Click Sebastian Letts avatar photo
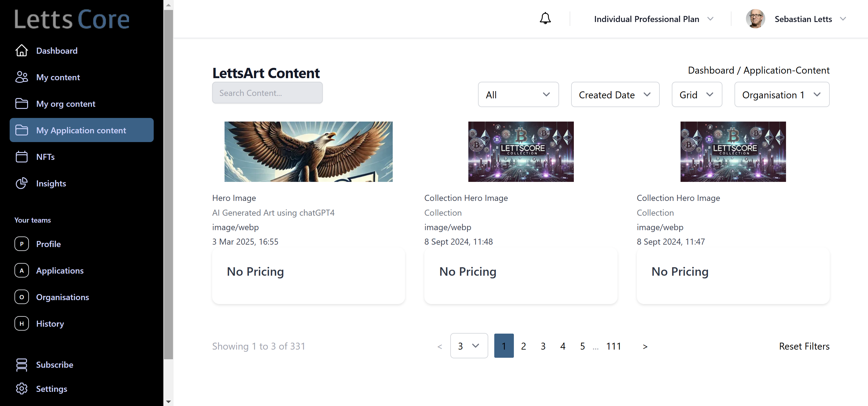Screen dimensions: 868x406 (755, 18)
